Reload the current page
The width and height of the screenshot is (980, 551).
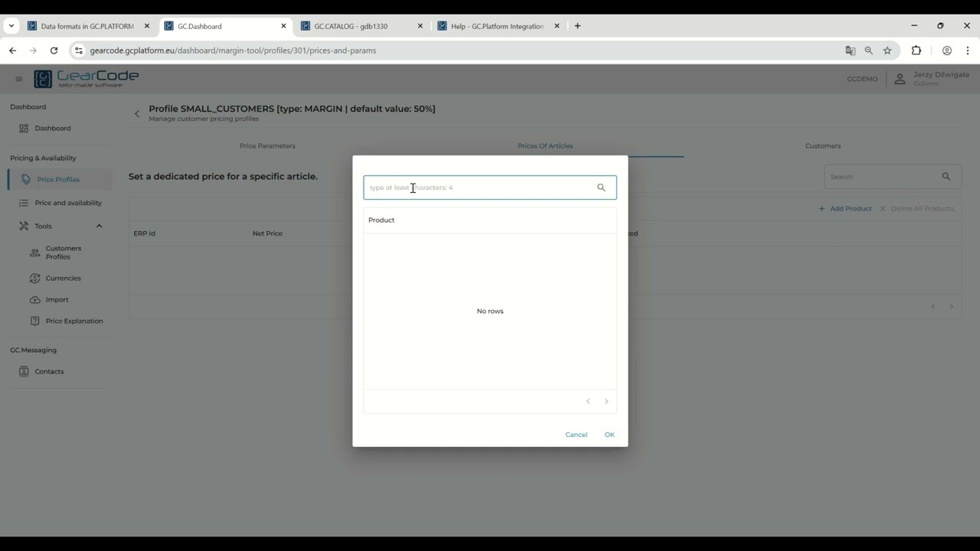coord(54,51)
